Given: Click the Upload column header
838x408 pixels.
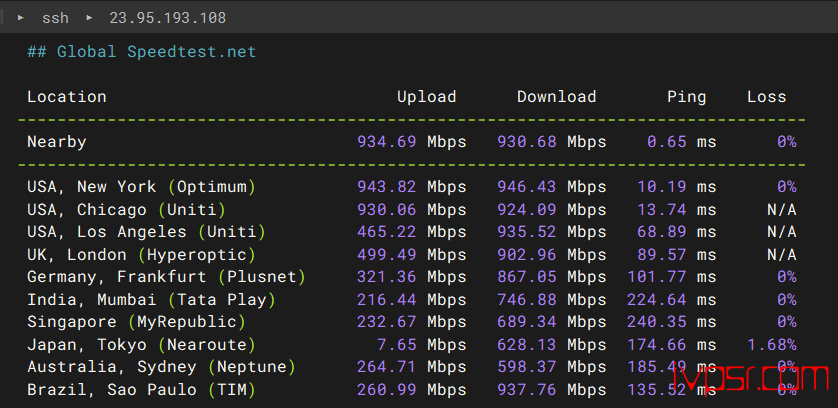Looking at the screenshot, I should (426, 97).
